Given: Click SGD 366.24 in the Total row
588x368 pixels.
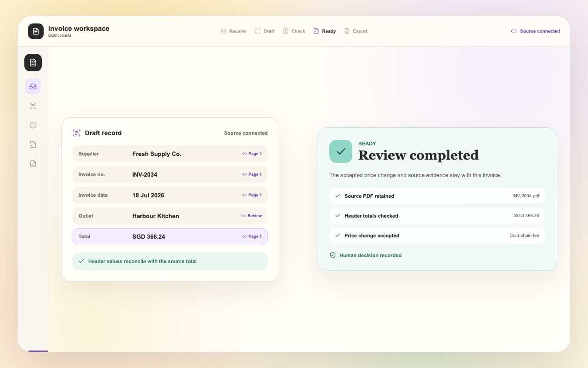Looking at the screenshot, I should [x=149, y=237].
